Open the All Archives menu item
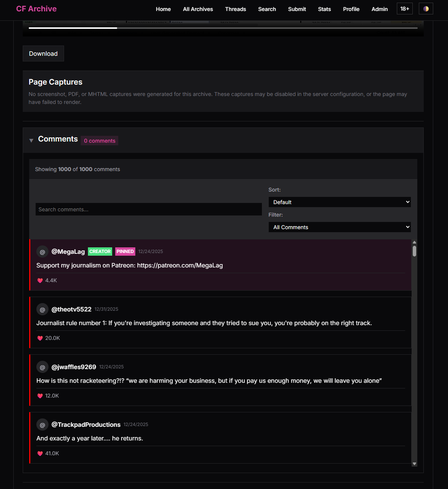The height and width of the screenshot is (489, 448). click(x=198, y=9)
